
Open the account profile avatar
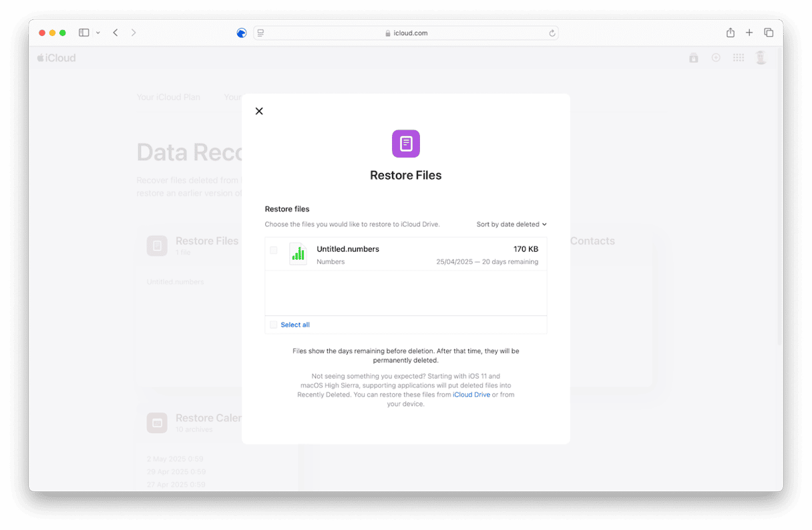(x=761, y=58)
